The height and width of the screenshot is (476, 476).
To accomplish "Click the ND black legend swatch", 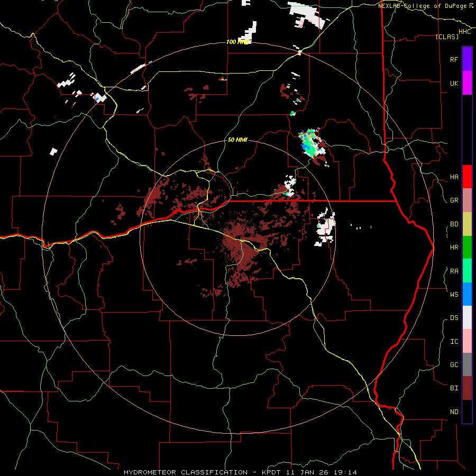I will (x=467, y=411).
